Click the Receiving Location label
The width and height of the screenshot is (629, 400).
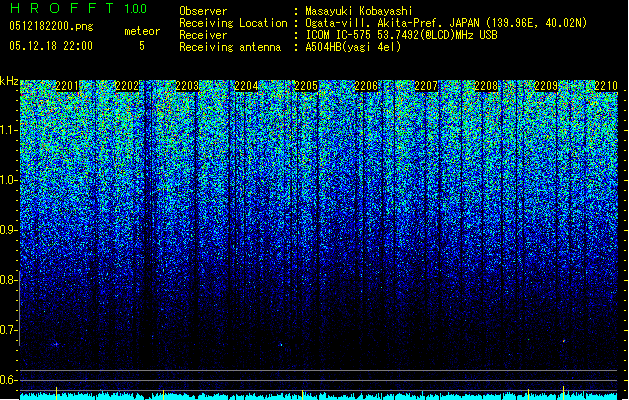tap(233, 23)
